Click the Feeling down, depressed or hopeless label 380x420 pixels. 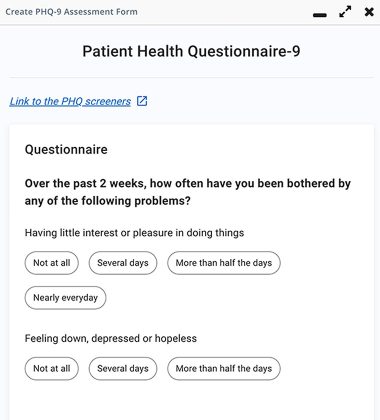(111, 338)
